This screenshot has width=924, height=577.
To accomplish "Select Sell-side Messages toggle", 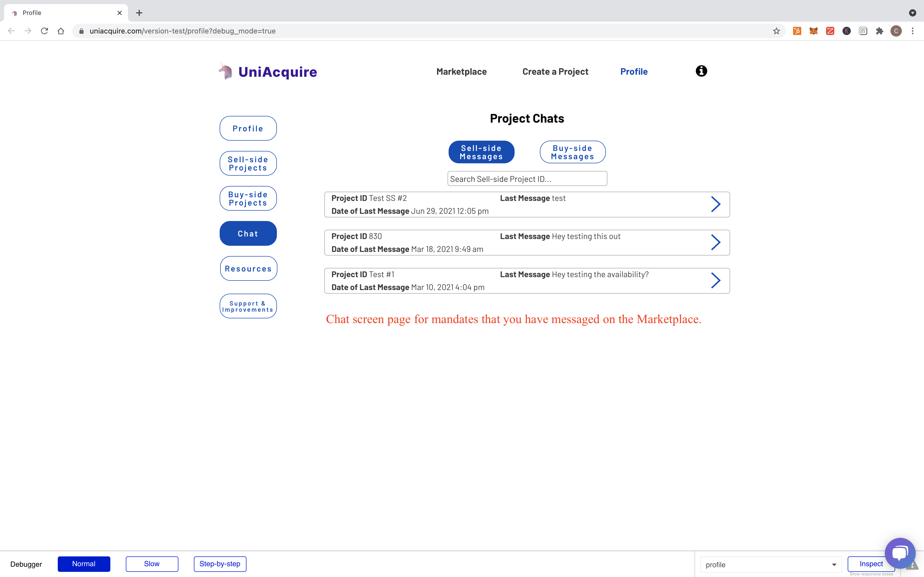I will point(481,152).
